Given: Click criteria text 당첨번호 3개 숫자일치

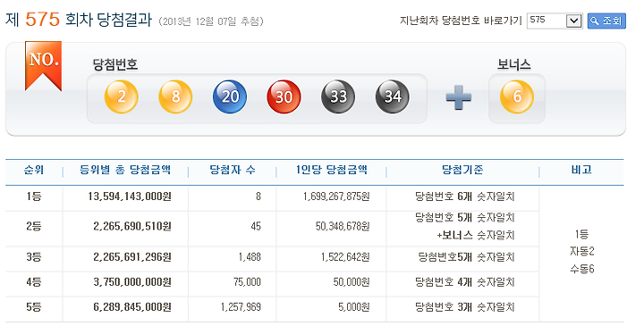Looking at the screenshot, I should click(464, 307).
